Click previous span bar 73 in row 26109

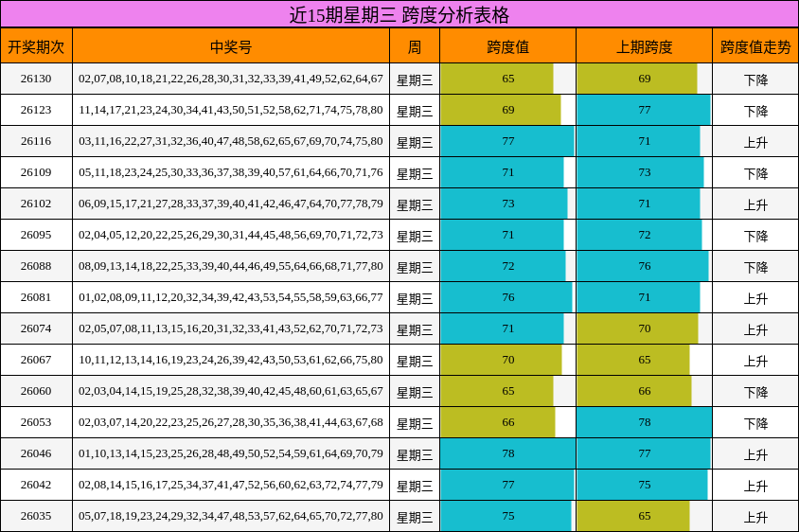point(641,172)
